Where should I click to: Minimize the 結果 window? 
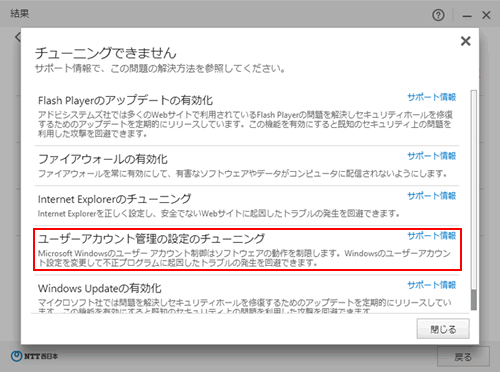(467, 15)
